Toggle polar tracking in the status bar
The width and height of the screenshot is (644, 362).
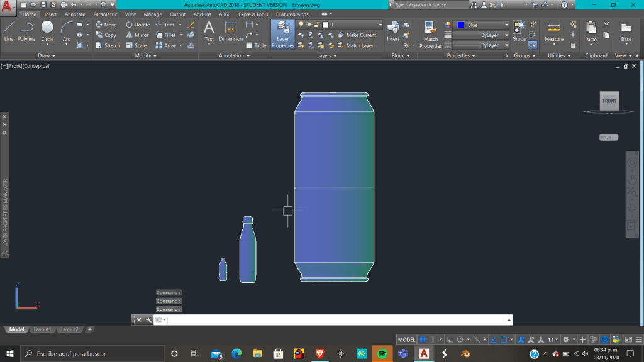click(460, 339)
